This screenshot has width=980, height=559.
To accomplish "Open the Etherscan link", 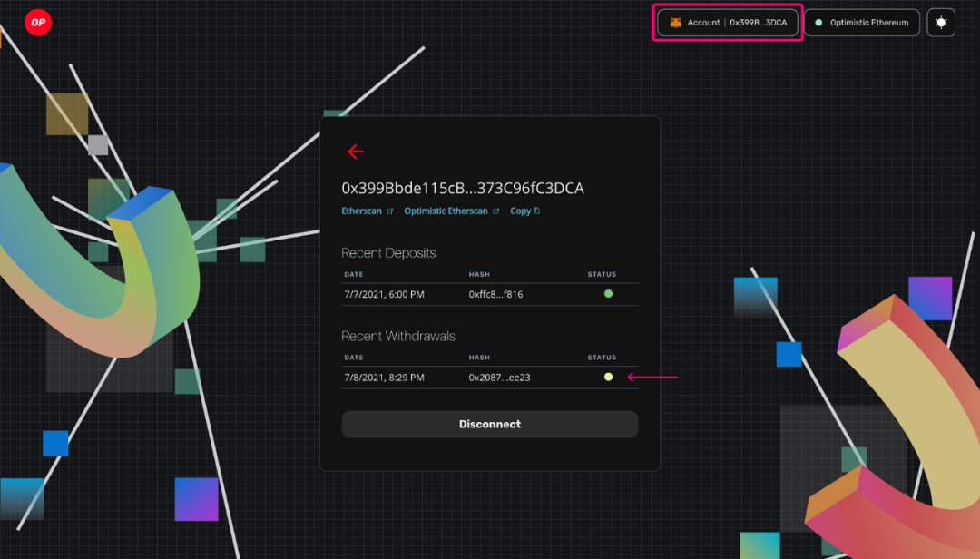I will 361,211.
